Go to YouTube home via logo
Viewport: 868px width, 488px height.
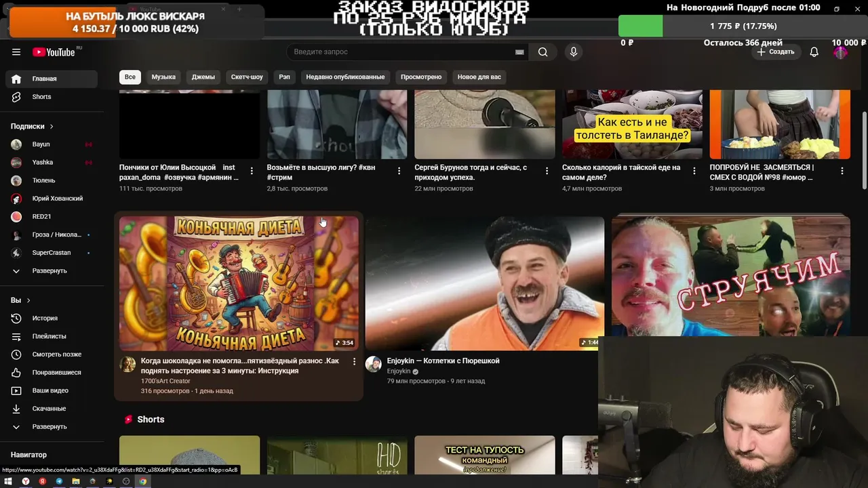click(x=54, y=52)
